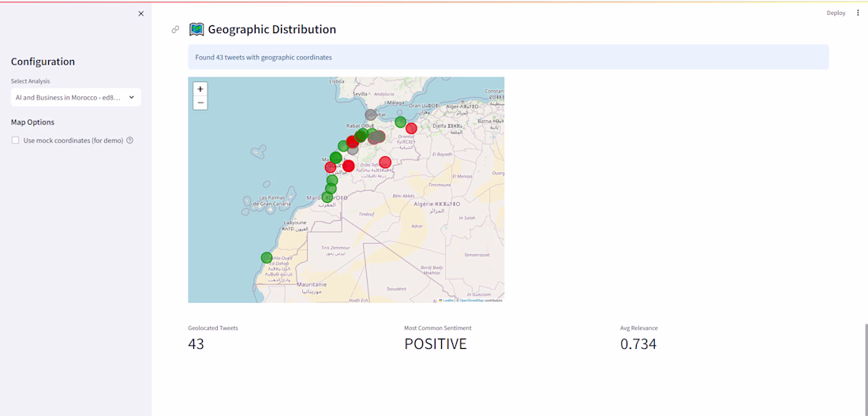Click the red marker near Drâa-Tafilalet

point(385,163)
